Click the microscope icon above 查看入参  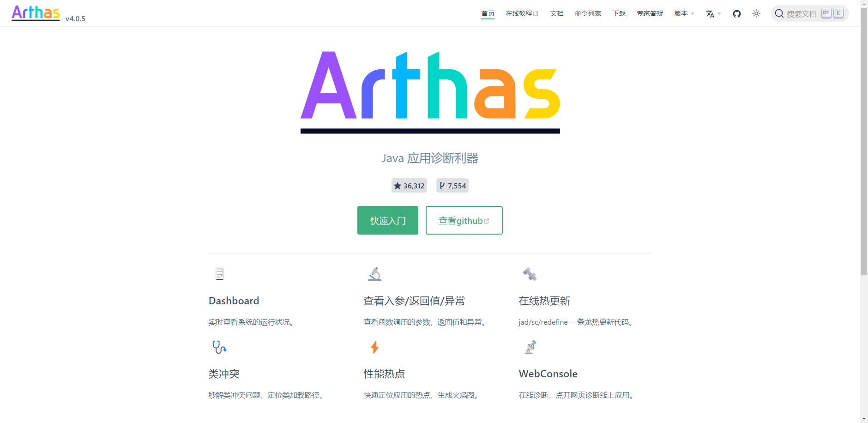tap(375, 274)
